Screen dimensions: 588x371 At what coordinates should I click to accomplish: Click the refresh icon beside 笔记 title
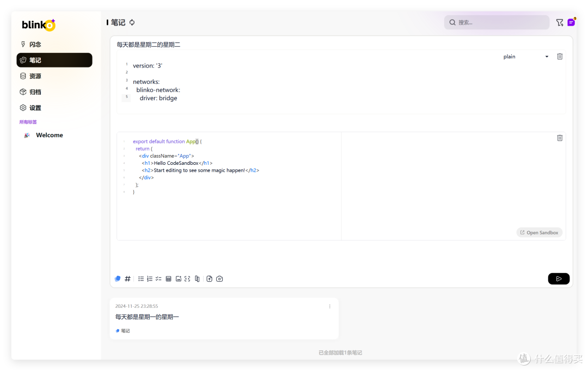click(x=132, y=22)
